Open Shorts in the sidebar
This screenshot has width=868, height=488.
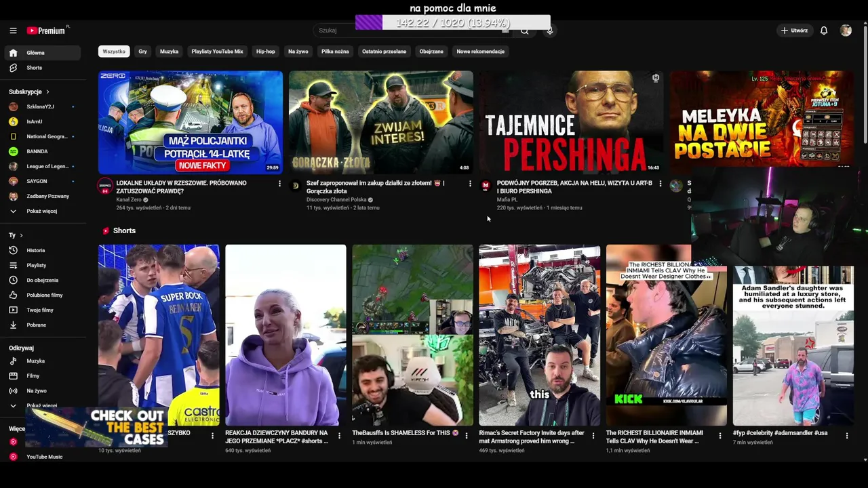pos(42,68)
